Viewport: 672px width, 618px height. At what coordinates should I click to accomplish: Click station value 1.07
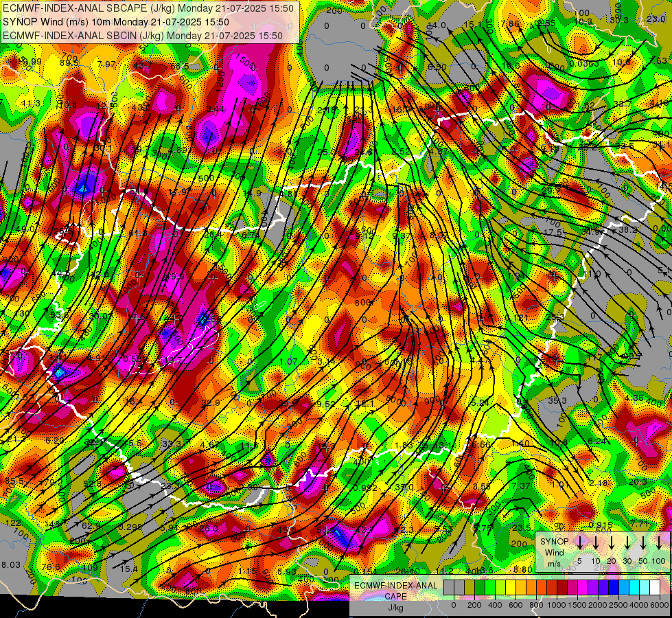(288, 362)
